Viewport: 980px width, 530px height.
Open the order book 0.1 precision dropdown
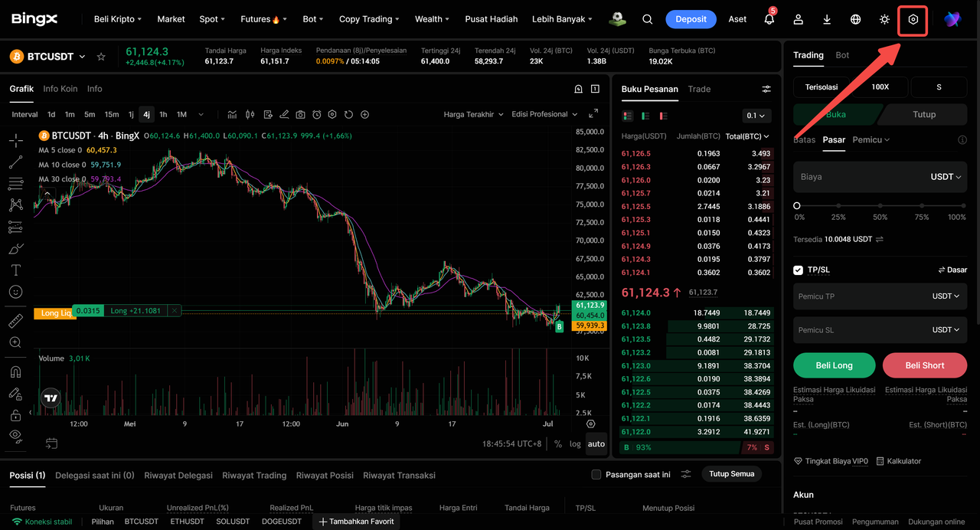[x=756, y=116]
